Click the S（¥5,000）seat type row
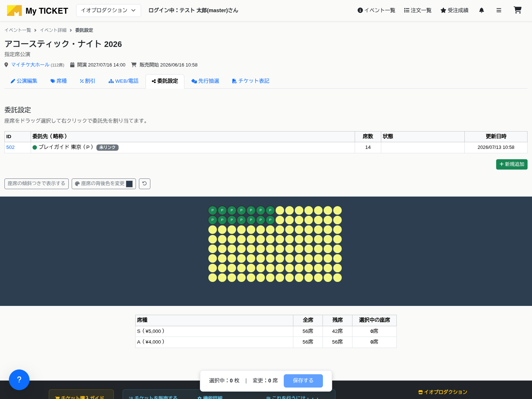This screenshot has height=399, width=532. tap(266, 331)
